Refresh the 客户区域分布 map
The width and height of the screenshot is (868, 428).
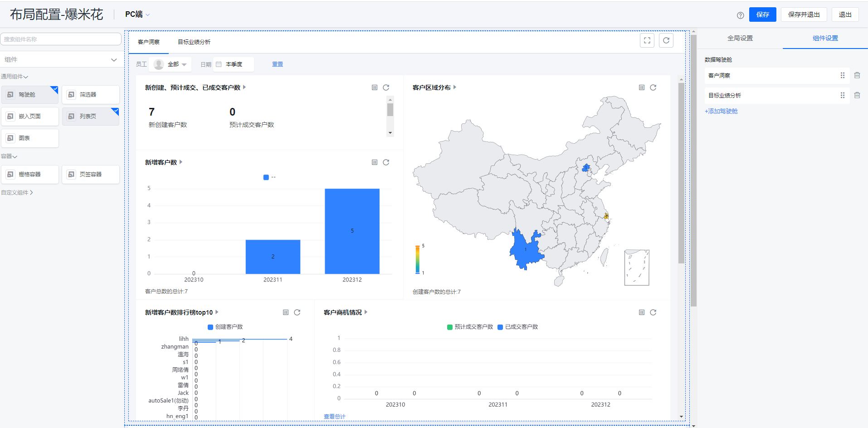coord(653,88)
